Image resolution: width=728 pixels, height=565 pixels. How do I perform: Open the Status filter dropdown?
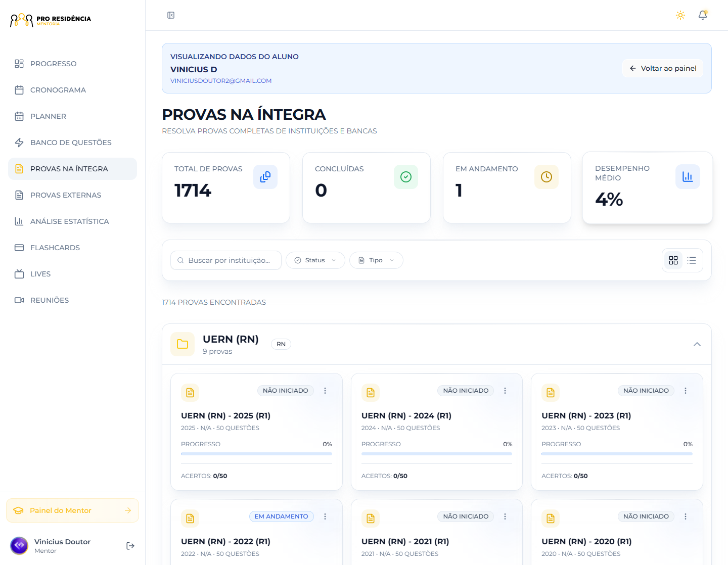(315, 260)
